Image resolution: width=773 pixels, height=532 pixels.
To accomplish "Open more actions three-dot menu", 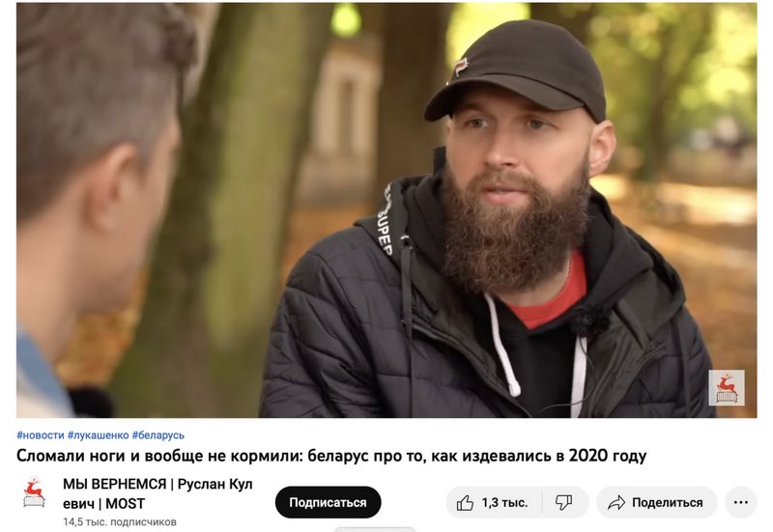I will (740, 502).
